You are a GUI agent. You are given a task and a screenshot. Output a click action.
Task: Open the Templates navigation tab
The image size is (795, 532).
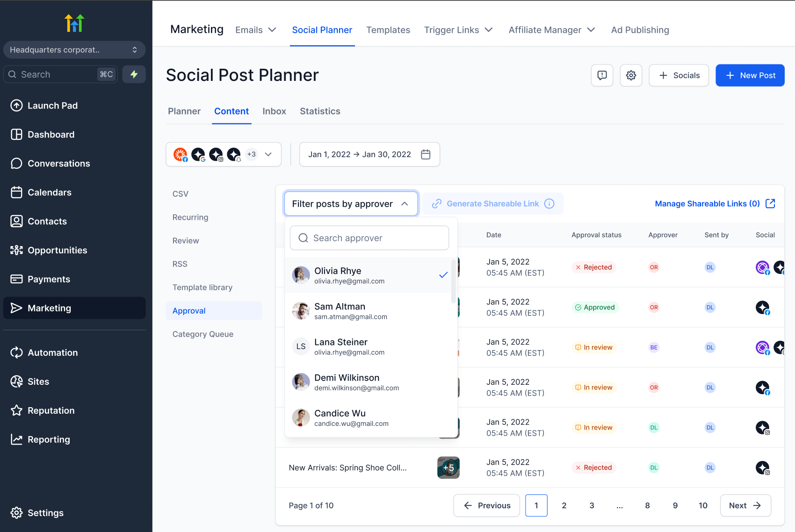point(388,30)
